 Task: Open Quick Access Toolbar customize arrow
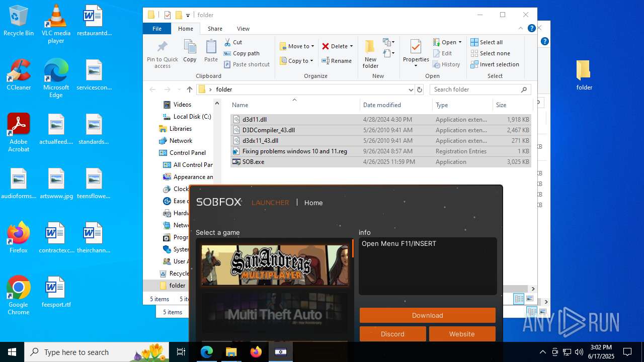188,15
